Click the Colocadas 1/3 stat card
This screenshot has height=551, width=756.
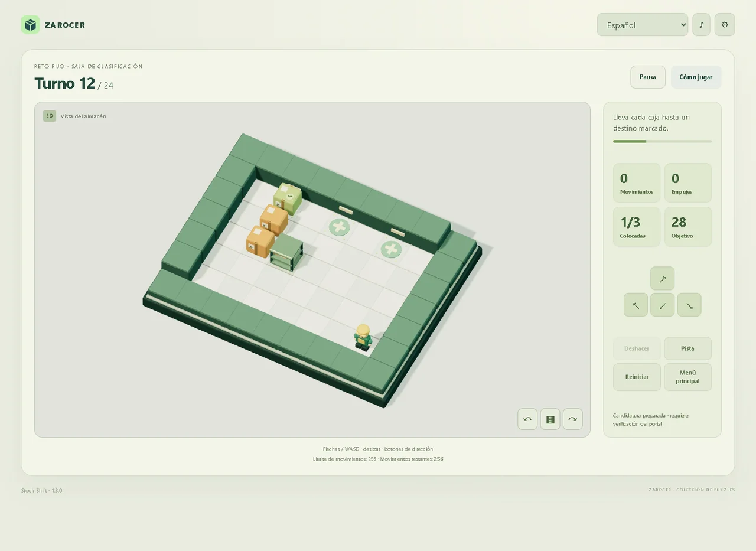[637, 227]
